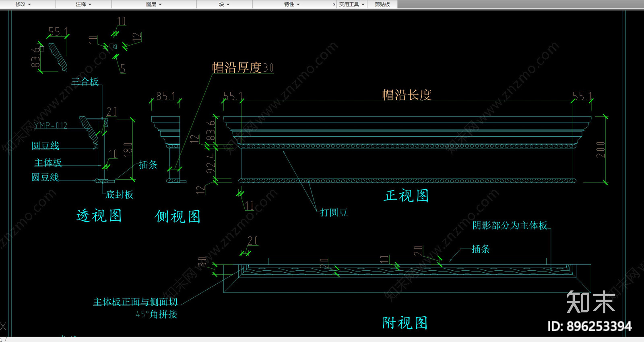Screen dimensions: 644x342
Task: Select the 三合板 leader label
Action: pyautogui.click(x=85, y=81)
